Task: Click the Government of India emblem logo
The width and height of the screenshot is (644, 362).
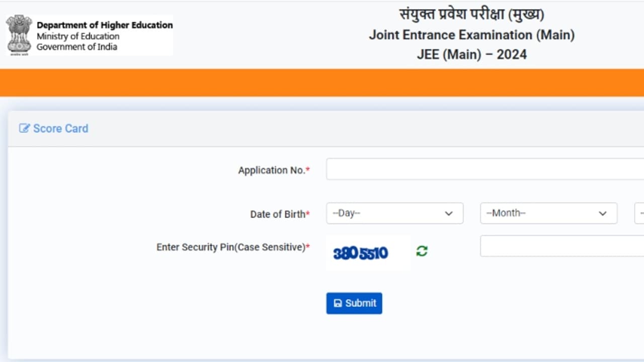Action: [x=19, y=35]
